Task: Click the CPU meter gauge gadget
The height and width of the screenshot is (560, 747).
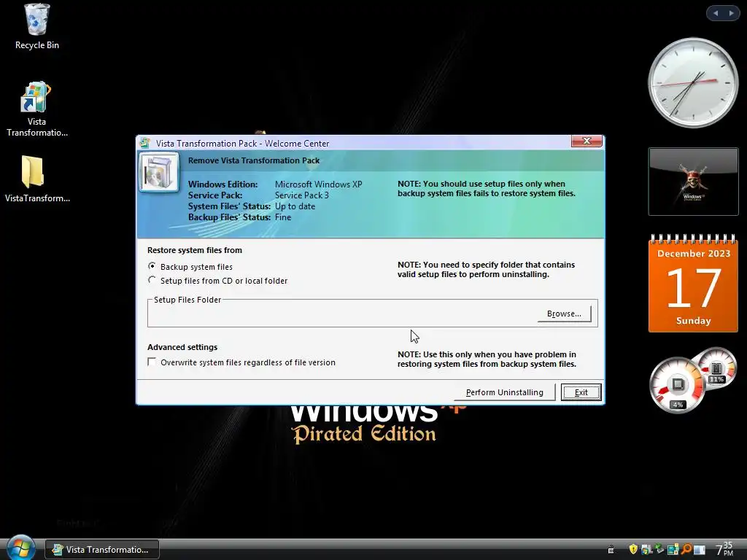Action: [678, 385]
